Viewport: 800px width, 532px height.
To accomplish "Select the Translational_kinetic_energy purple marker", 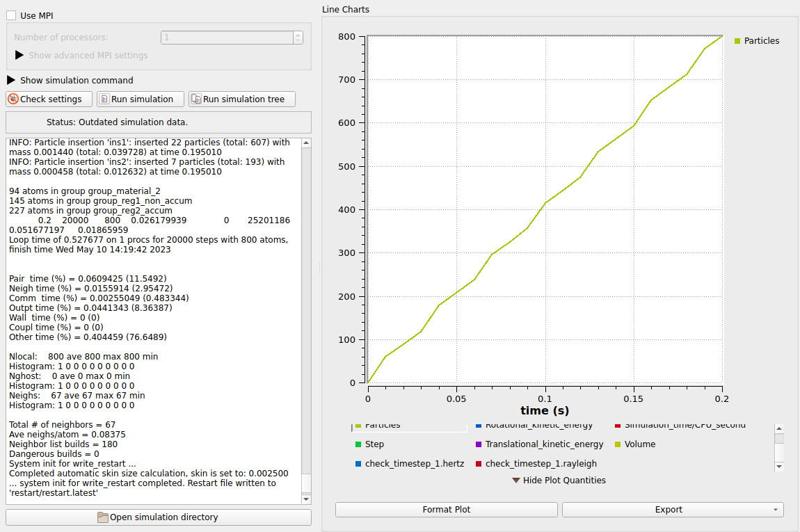I will (479, 444).
